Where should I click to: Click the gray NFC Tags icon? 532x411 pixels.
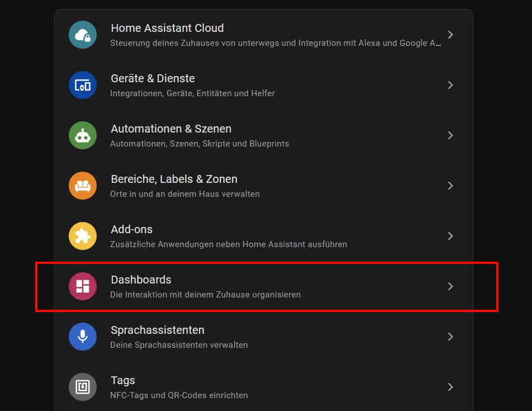click(x=83, y=387)
